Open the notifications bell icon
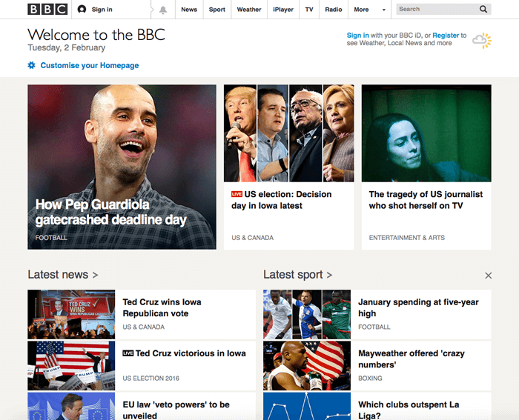Viewport: 519px width, 420px height. 163,10
